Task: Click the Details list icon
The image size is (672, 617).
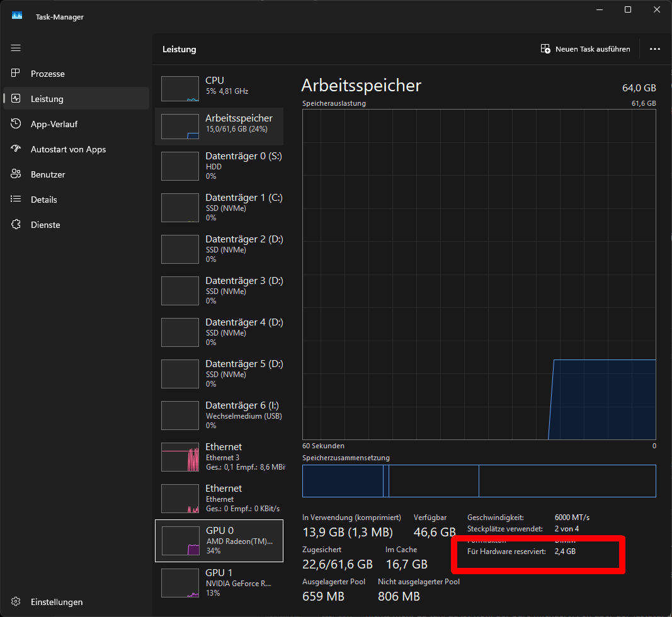Action: click(16, 199)
